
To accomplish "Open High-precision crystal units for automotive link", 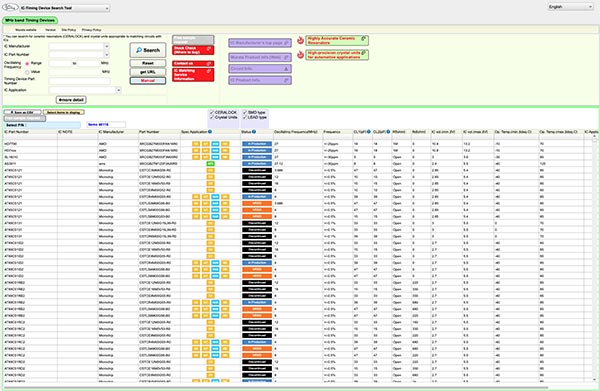I will pyautogui.click(x=337, y=55).
